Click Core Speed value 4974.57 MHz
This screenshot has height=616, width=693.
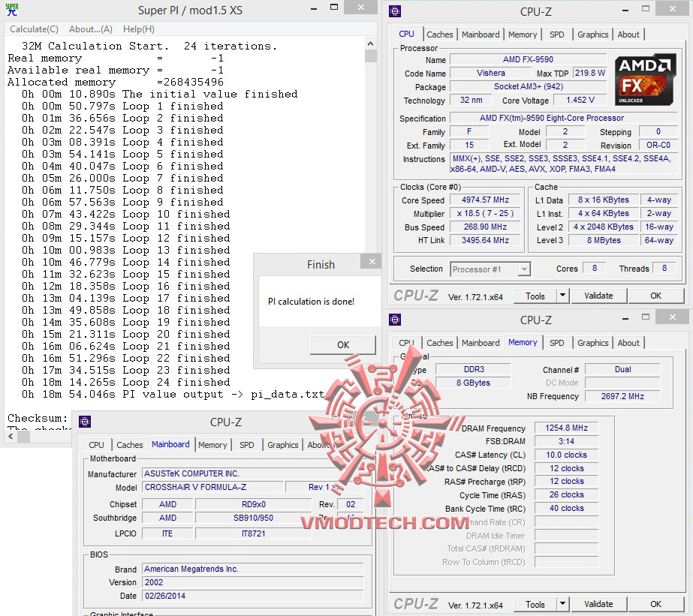tap(485, 200)
